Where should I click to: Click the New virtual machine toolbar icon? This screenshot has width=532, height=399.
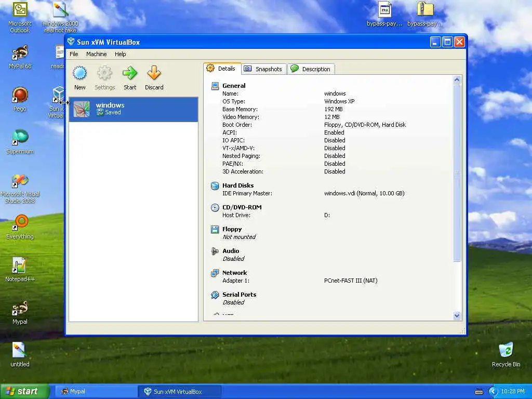(79, 73)
